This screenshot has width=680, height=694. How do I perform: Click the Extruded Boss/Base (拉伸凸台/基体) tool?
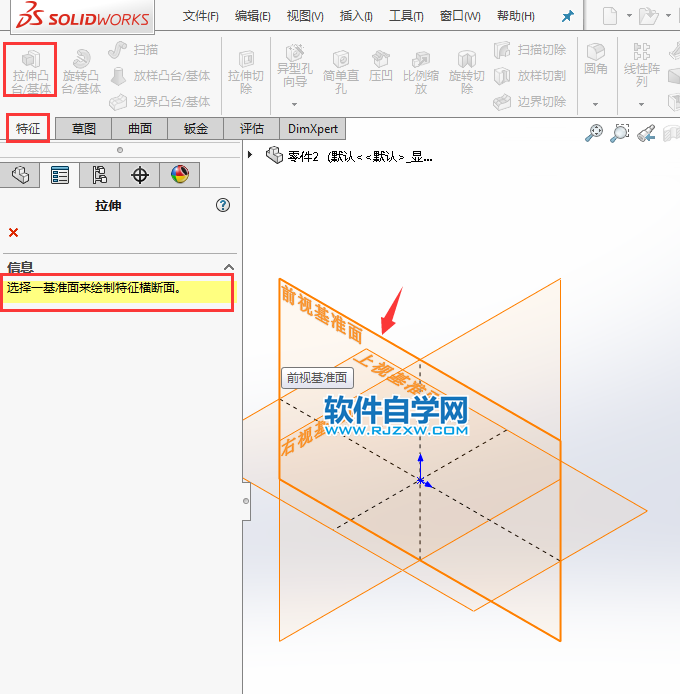pos(30,71)
